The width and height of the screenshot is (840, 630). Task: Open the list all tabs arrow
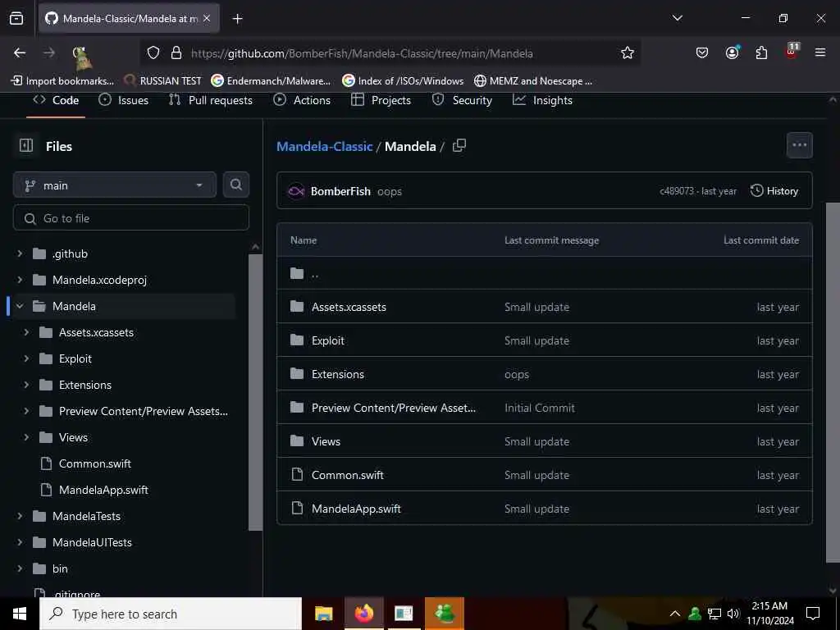click(x=677, y=18)
